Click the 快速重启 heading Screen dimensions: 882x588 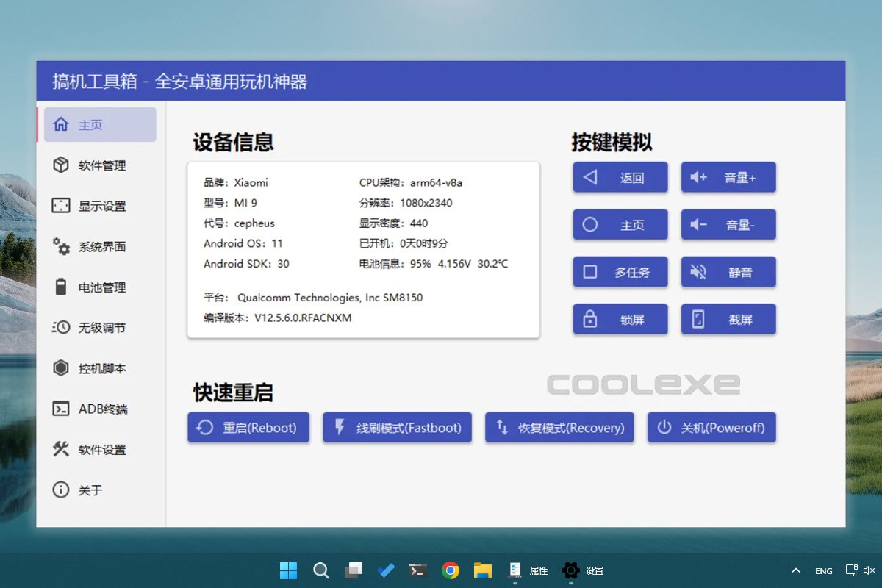pyautogui.click(x=233, y=392)
